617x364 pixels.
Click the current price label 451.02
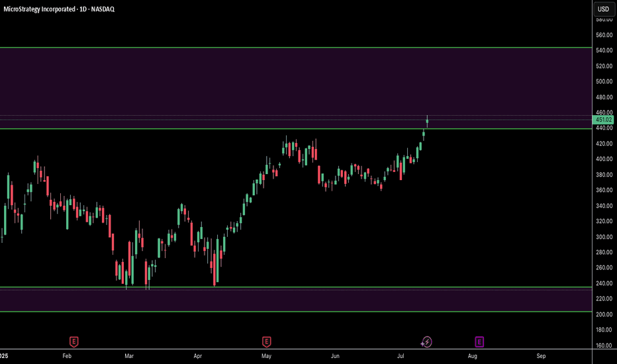[604, 120]
